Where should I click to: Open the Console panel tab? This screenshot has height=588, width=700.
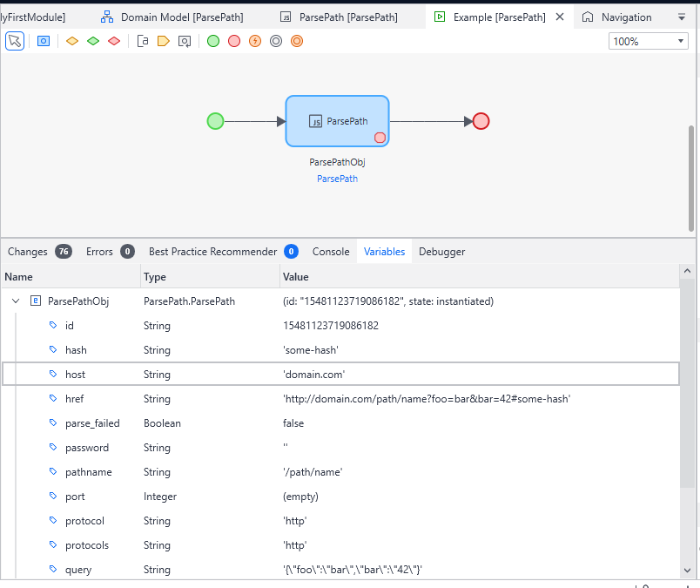coord(331,252)
